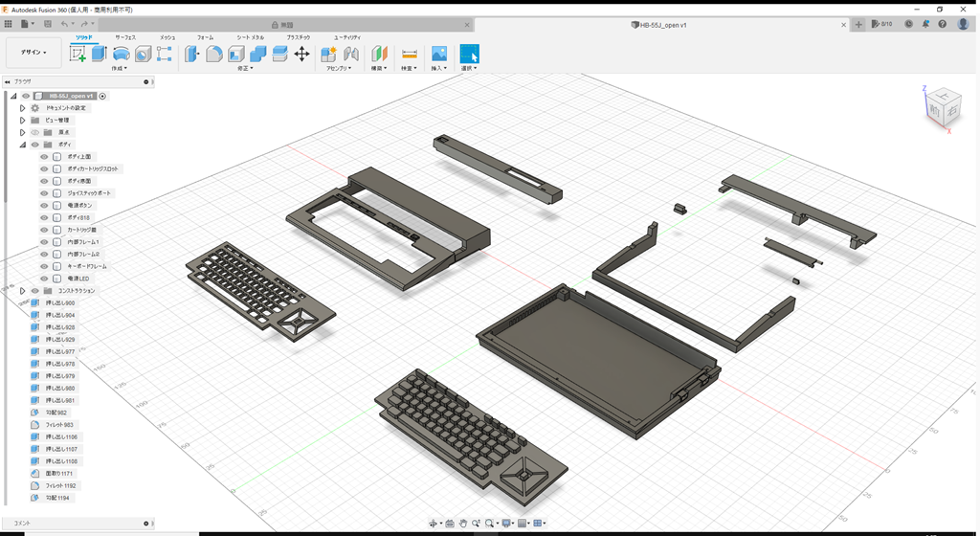
Task: Switch to the サーフェス tab
Action: tap(125, 36)
